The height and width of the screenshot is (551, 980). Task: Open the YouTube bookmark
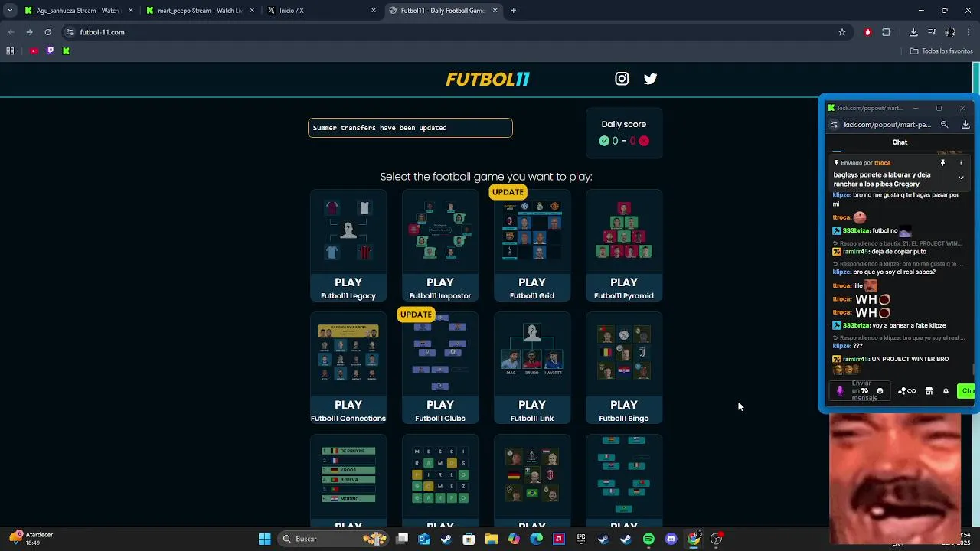coord(34,51)
